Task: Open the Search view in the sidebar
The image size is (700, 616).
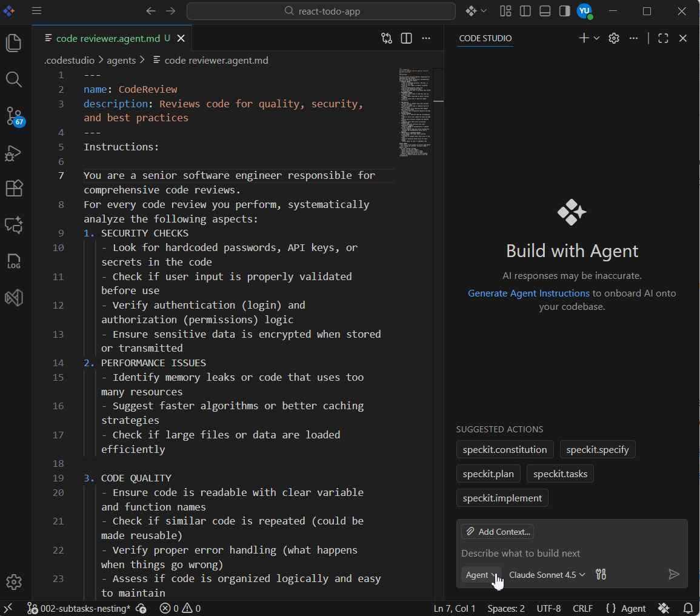Action: tap(13, 79)
